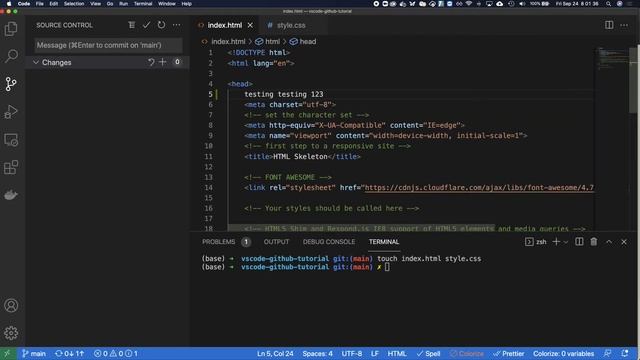
Task: Stage all changes plus icon
Action: 163,62
